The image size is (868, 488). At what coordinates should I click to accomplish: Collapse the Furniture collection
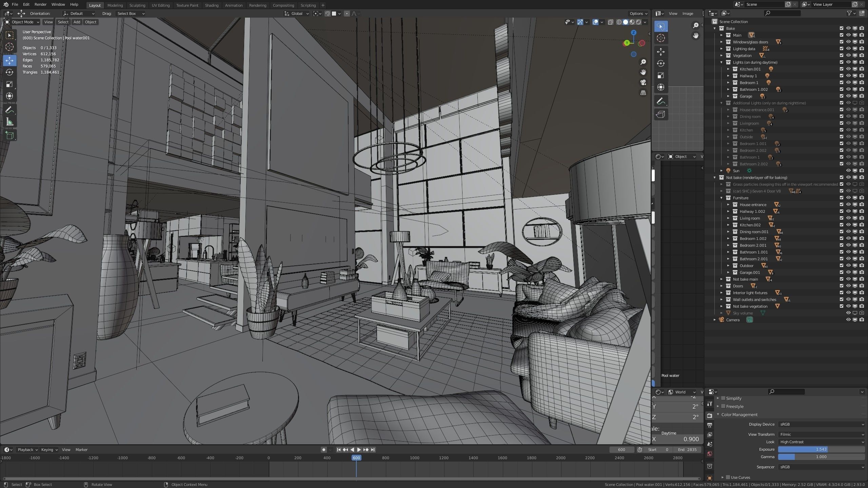722,198
